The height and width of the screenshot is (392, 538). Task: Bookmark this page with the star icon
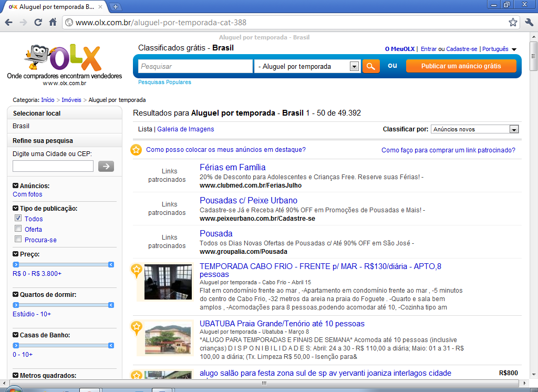coord(513,23)
